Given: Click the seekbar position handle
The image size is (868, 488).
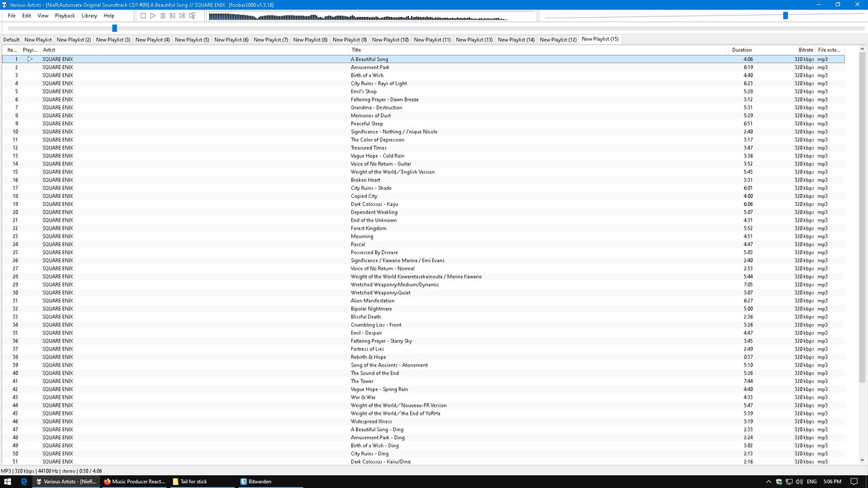Looking at the screenshot, I should (x=115, y=28).
